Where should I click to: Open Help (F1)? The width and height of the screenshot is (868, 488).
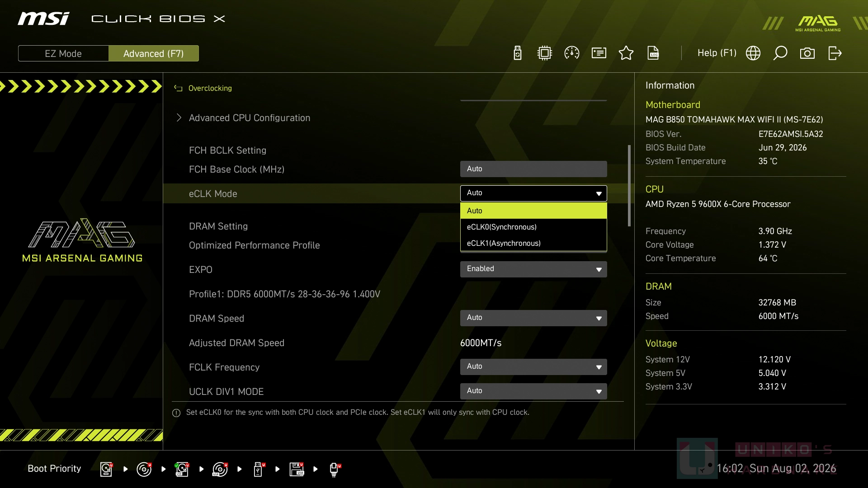pyautogui.click(x=717, y=53)
